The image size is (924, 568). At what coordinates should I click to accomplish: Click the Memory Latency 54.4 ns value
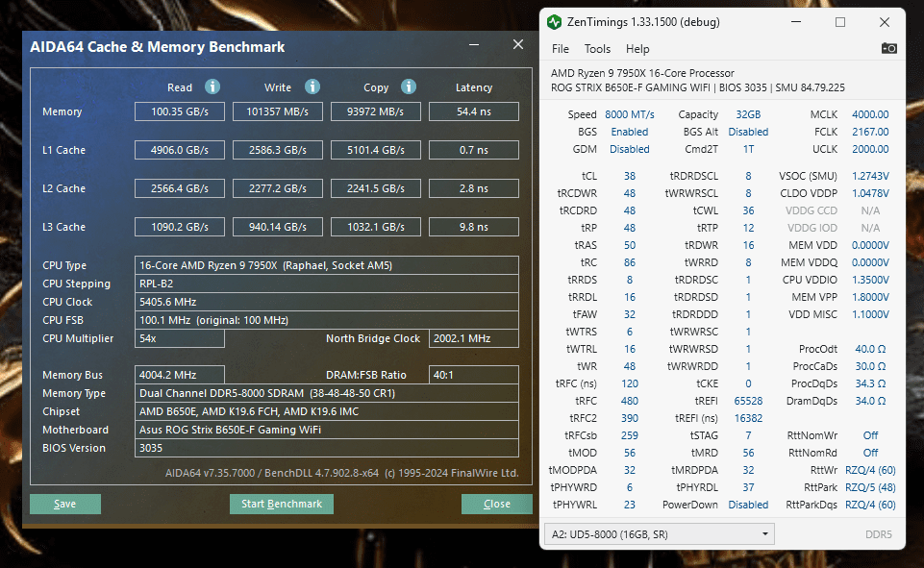click(x=474, y=111)
